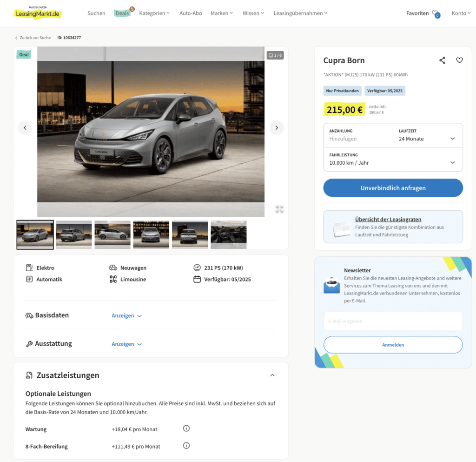Open the Marken menu

[221, 13]
